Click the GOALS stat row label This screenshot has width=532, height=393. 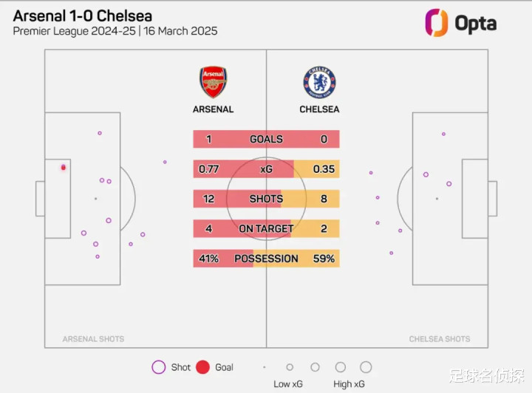click(266, 139)
